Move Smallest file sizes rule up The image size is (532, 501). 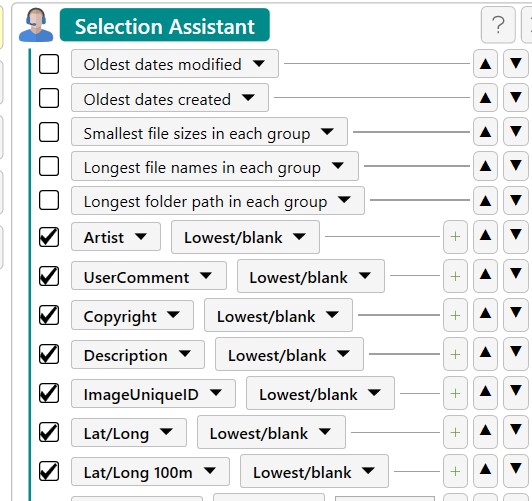click(486, 132)
